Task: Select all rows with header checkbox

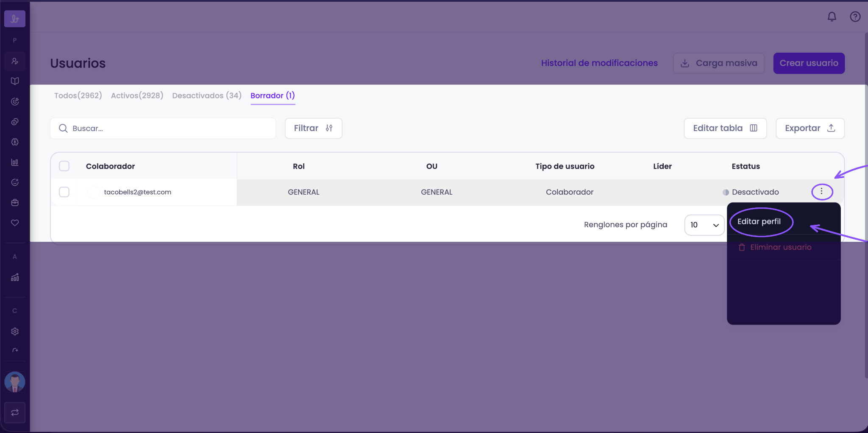Action: 64,166
